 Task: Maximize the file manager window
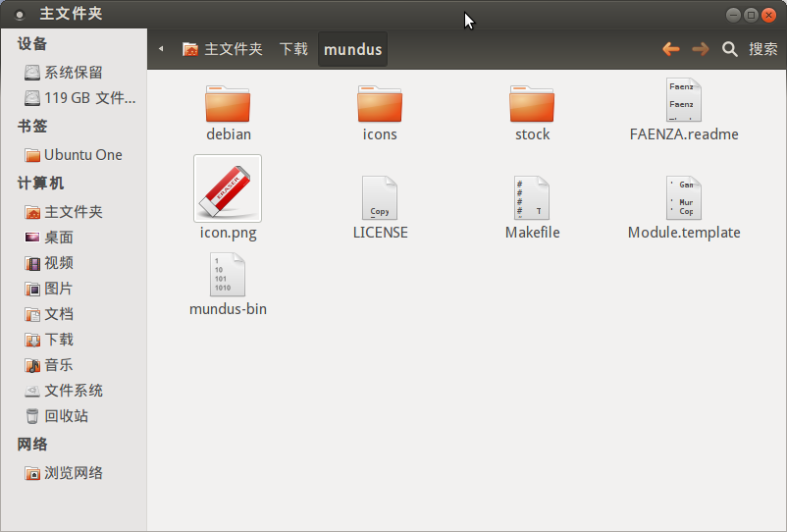pos(751,15)
